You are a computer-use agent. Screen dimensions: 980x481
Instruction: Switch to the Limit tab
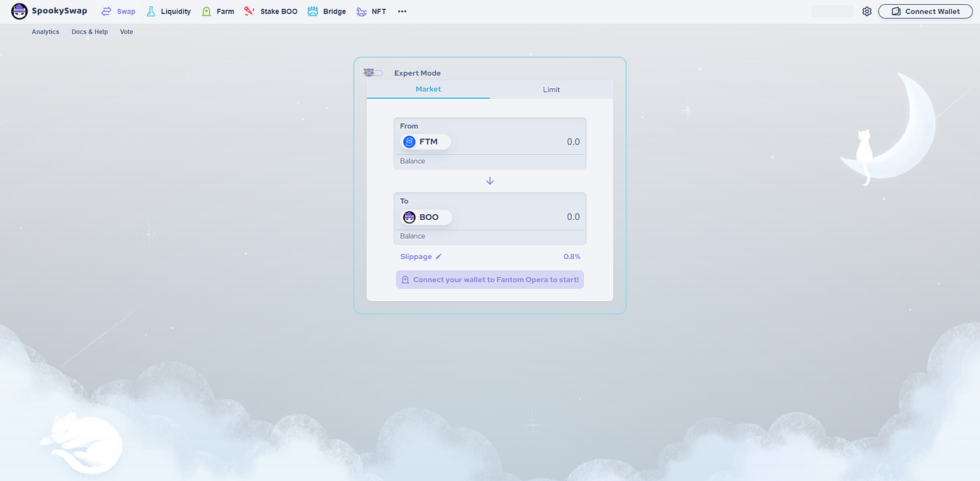(552, 90)
